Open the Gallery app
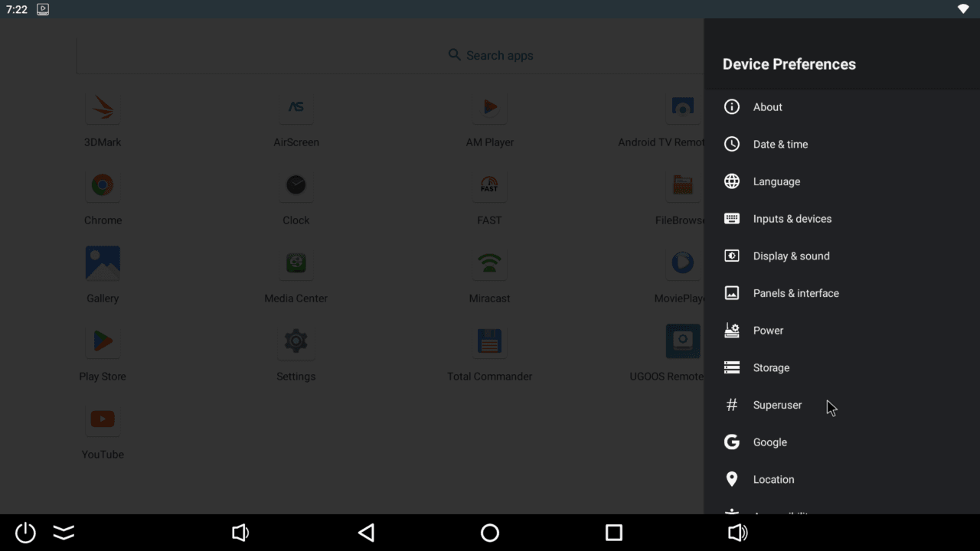Screen dimensions: 980x551 [x=103, y=264]
